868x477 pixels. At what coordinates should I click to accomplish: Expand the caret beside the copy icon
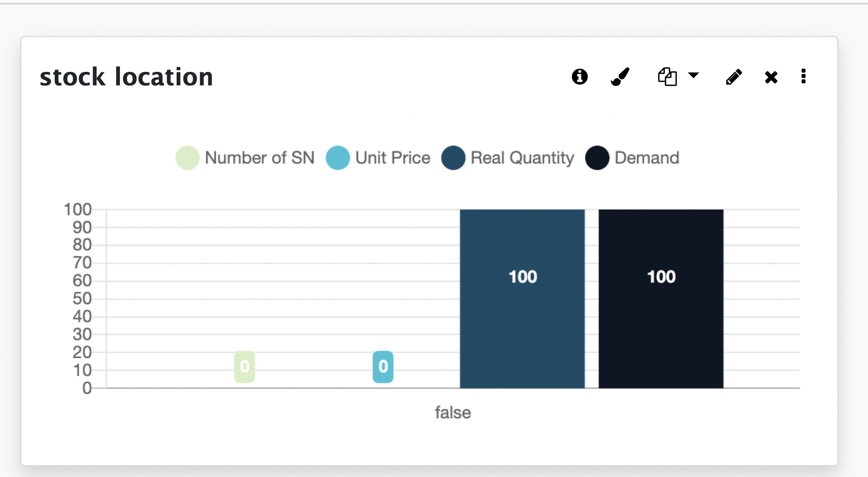point(693,76)
